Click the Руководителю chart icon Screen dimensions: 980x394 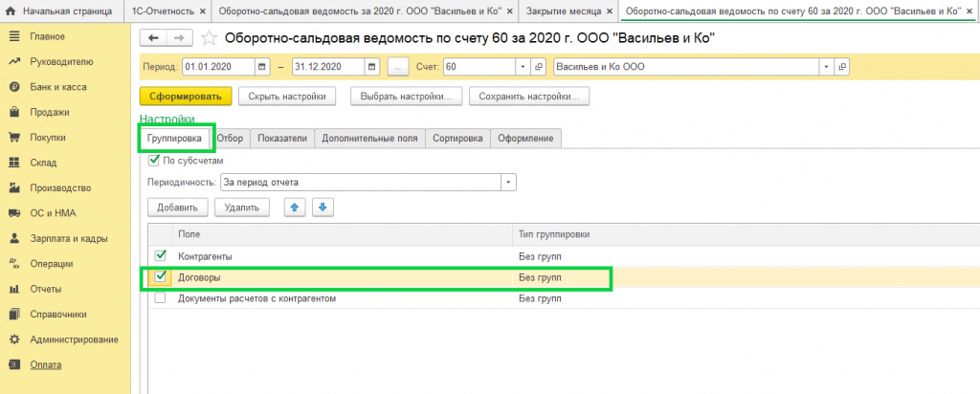coord(14,62)
